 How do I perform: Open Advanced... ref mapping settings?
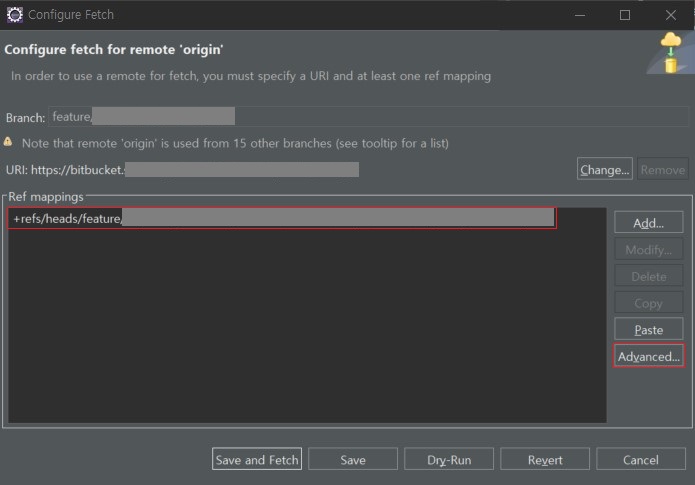pos(648,356)
